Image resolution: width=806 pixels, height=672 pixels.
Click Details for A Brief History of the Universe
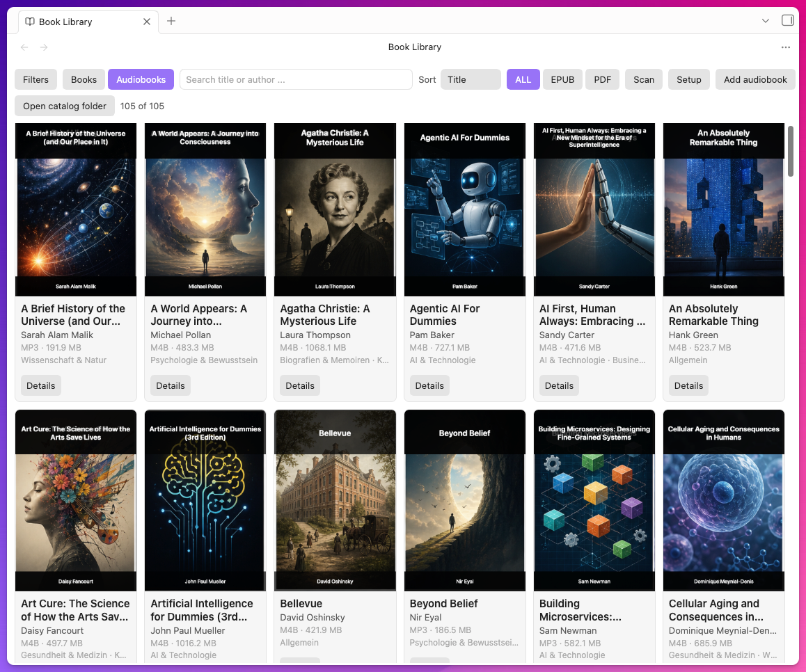(x=40, y=385)
